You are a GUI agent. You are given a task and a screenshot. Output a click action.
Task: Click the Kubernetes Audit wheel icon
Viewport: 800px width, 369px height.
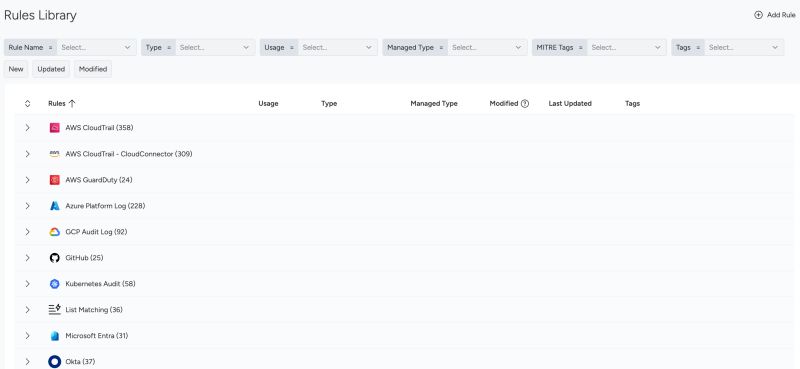[55, 284]
